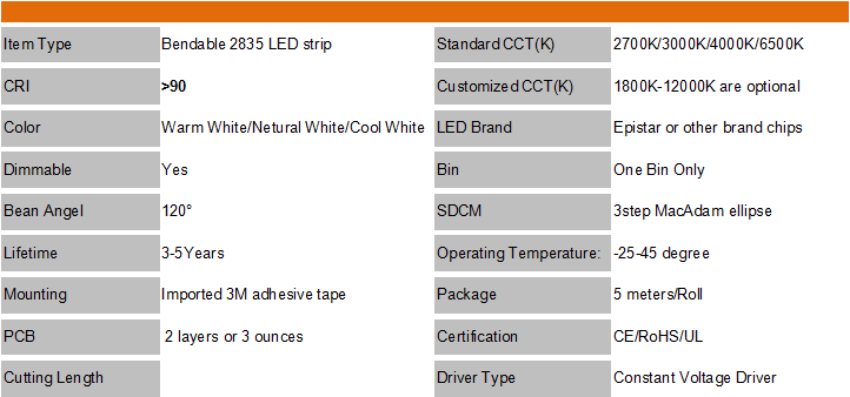
Task: Select the bold >90 CRI value
Action: click(x=173, y=86)
